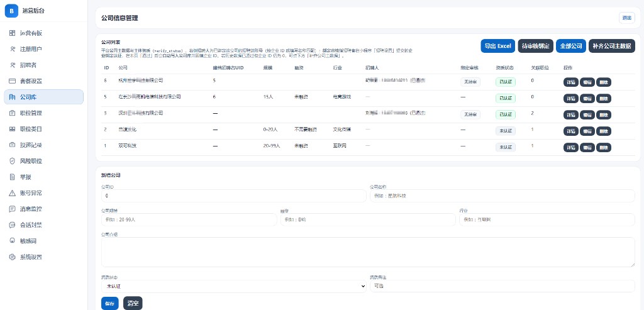Show 全部公司 list
Viewport: 644px width, 310px height.
coord(571,46)
